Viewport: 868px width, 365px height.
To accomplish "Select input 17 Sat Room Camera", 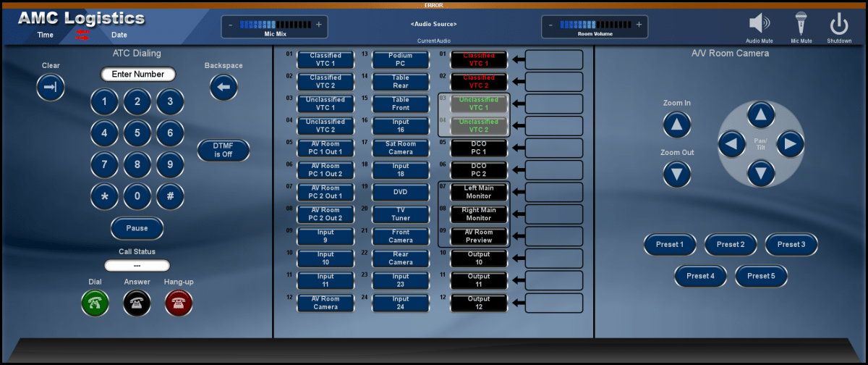I will (401, 148).
